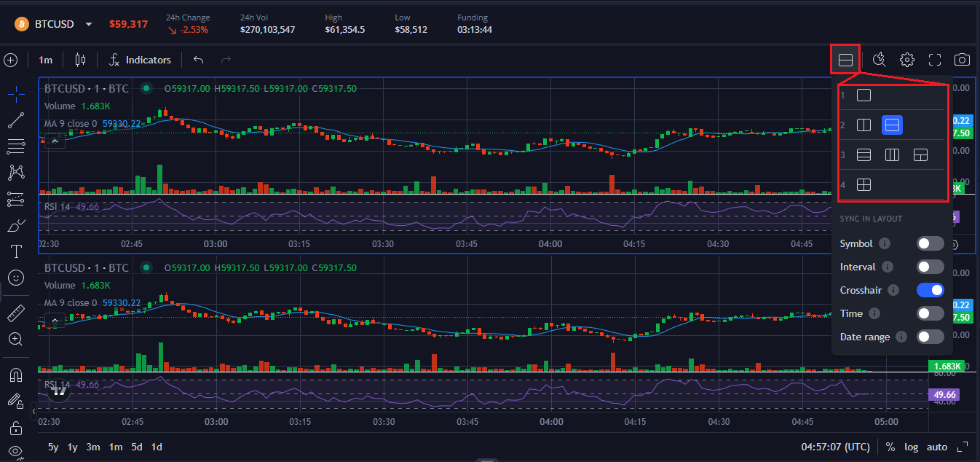Image resolution: width=980 pixels, height=462 pixels.
Task: Open the BTCUSD symbol dropdown
Action: (x=89, y=24)
